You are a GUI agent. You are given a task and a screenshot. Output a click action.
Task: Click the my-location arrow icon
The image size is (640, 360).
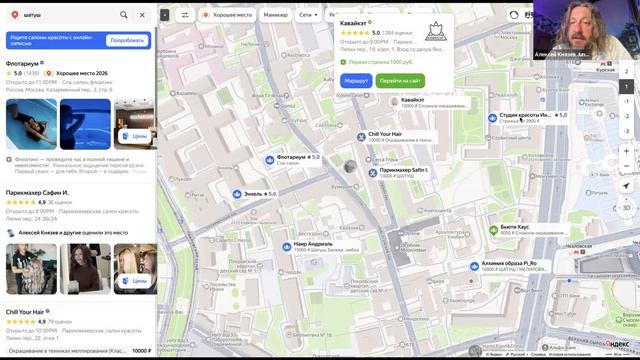pyautogui.click(x=627, y=186)
